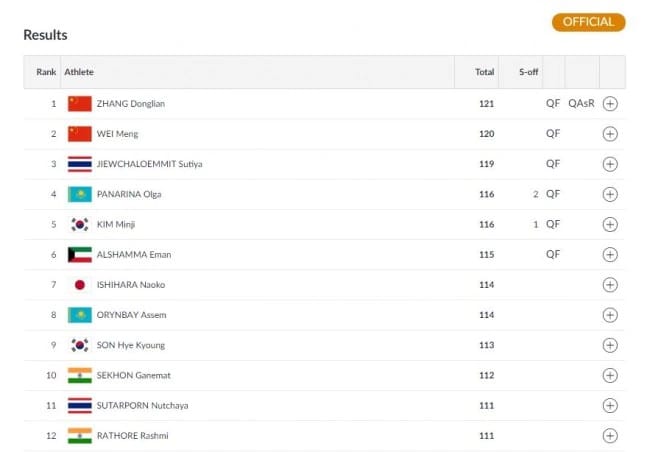
Task: Expand details for SUTARPORN Nutchaya
Action: [610, 405]
